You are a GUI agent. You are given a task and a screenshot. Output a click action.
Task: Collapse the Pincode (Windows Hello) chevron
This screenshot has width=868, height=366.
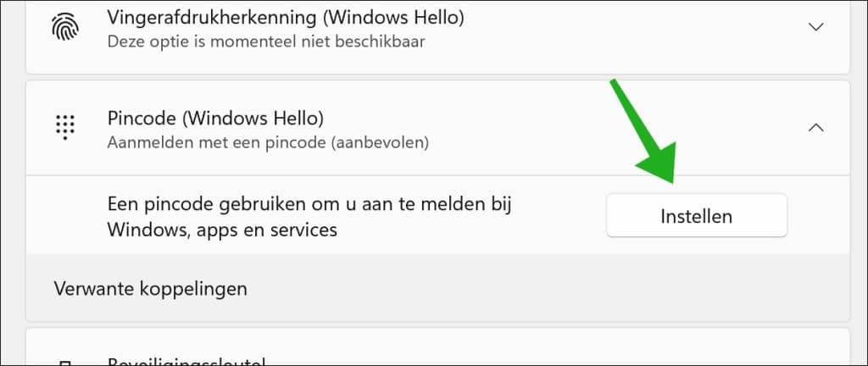pyautogui.click(x=815, y=128)
